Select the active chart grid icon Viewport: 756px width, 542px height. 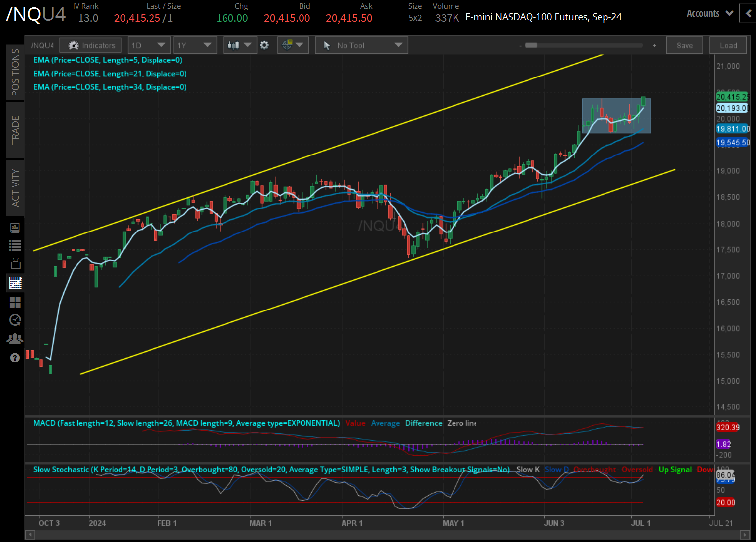[15, 283]
